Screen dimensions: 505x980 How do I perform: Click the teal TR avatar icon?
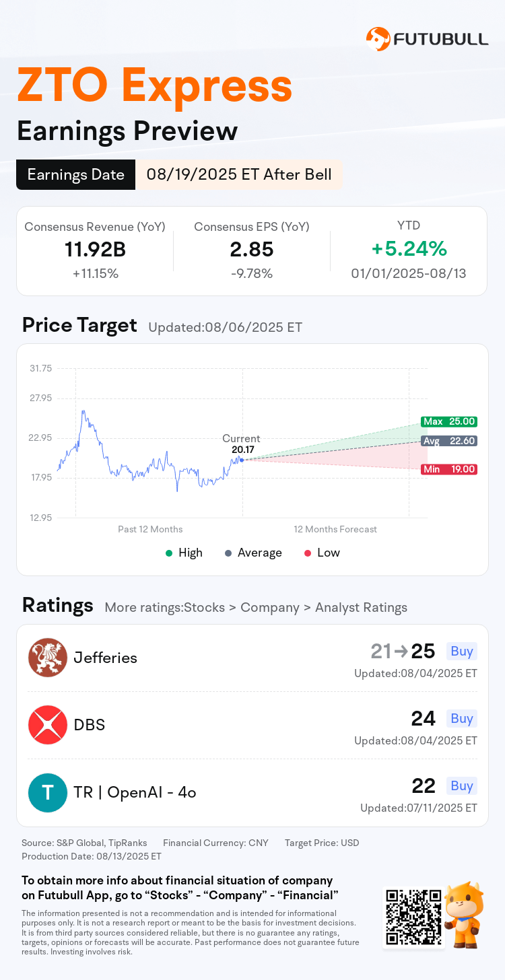click(48, 792)
